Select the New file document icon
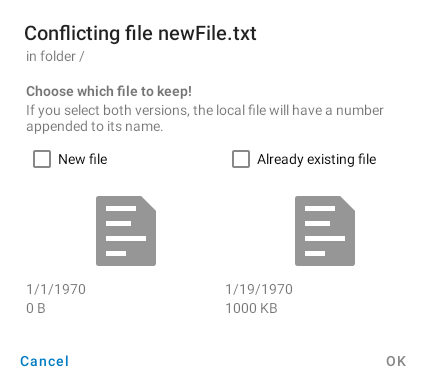 coord(126,231)
